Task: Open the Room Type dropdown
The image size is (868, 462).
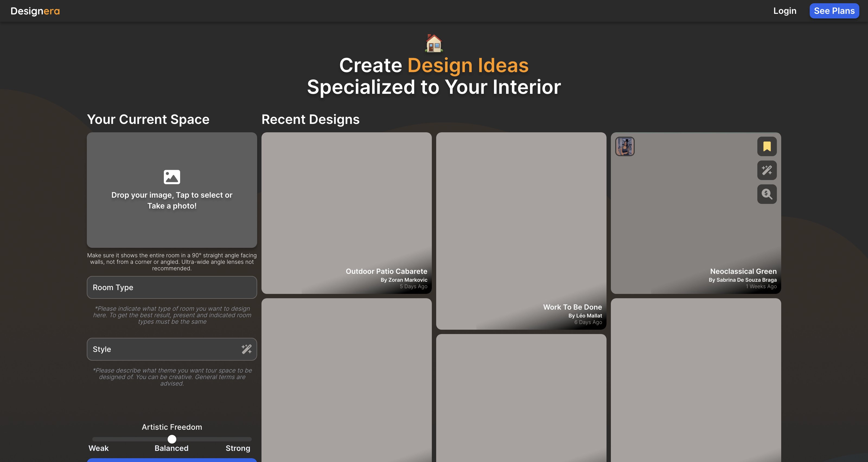Action: (x=172, y=287)
